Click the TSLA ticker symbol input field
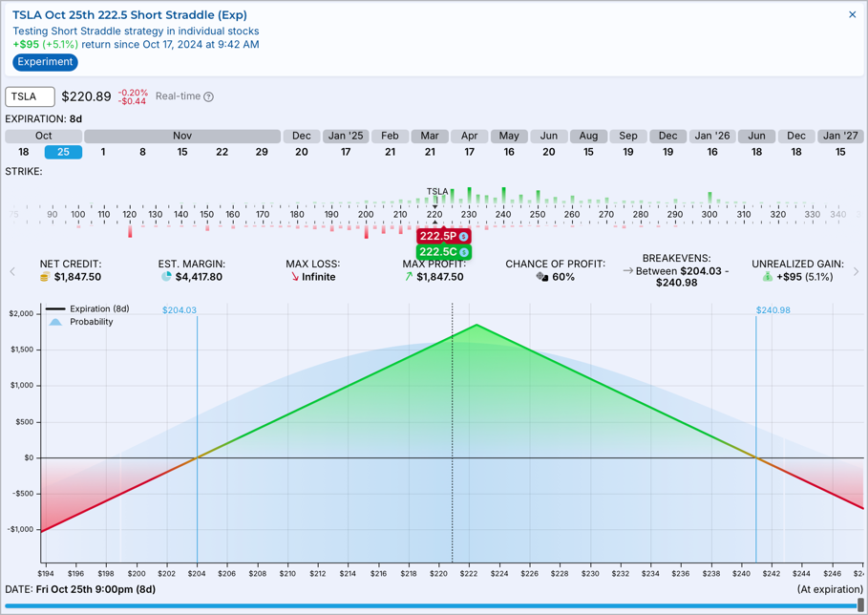Screen dimensions: 868x615 pos(30,96)
